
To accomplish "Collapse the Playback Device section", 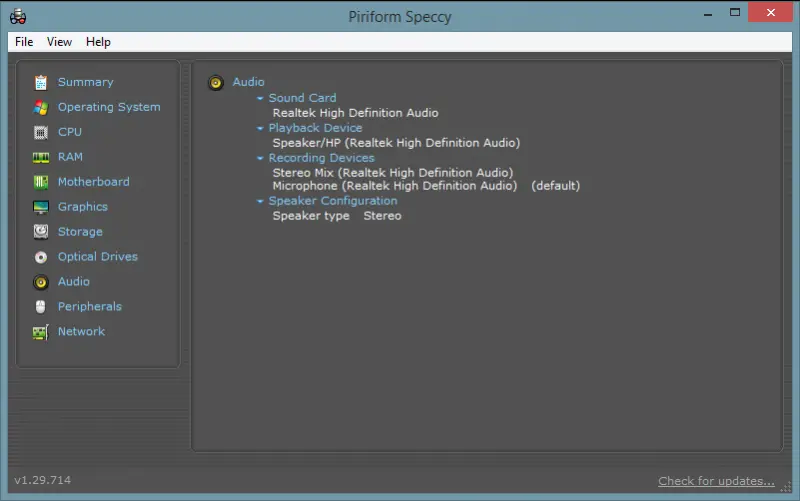I will coord(260,129).
